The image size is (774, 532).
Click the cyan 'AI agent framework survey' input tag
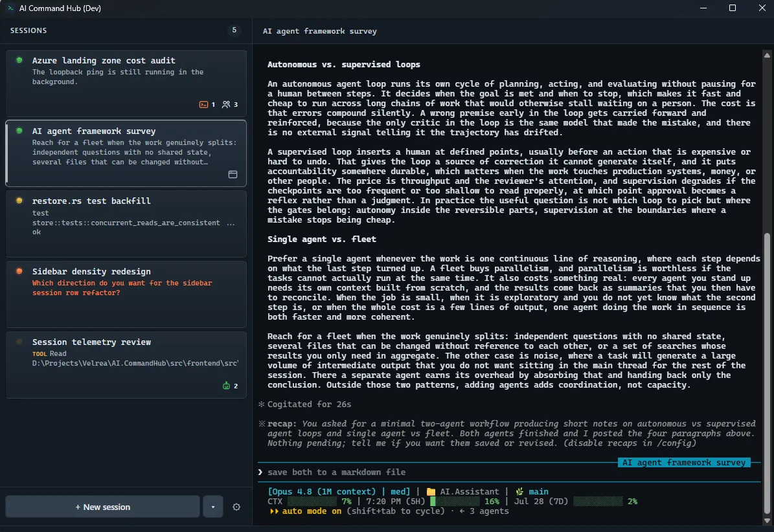(684, 463)
